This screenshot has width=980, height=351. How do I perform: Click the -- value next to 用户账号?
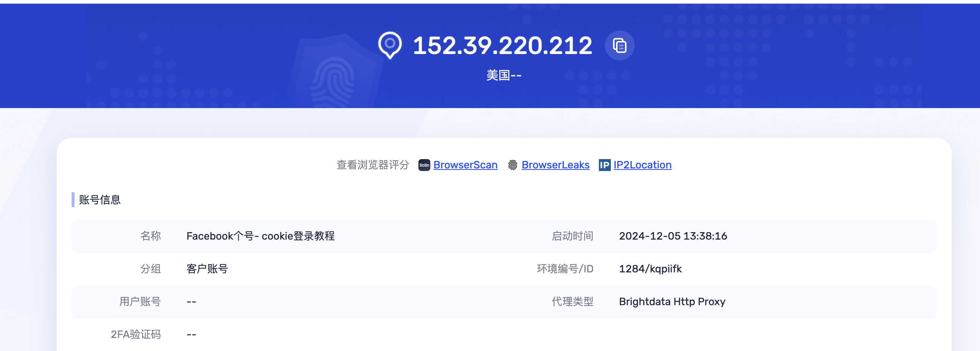click(191, 302)
